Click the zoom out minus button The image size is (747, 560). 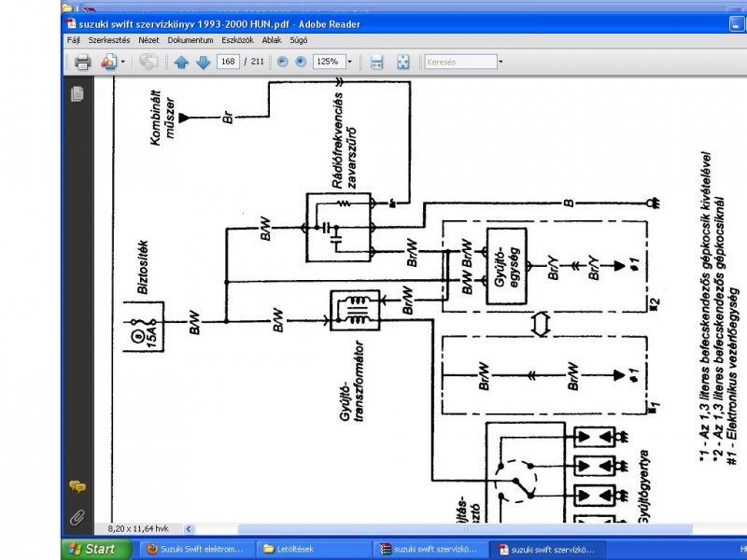point(283,62)
